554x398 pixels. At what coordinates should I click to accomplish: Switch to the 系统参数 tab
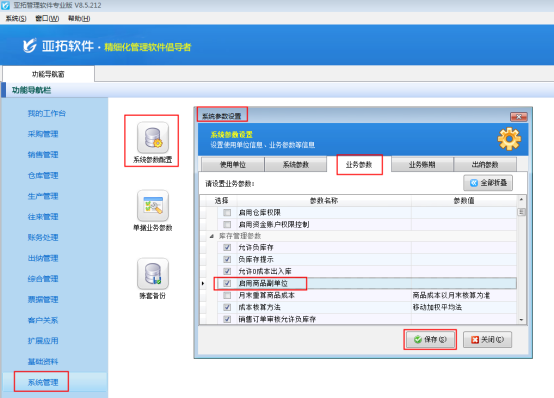(296, 165)
